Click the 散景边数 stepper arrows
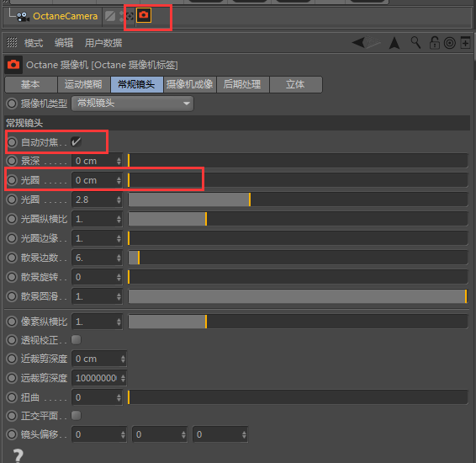This screenshot has height=463, width=476. coord(119,258)
